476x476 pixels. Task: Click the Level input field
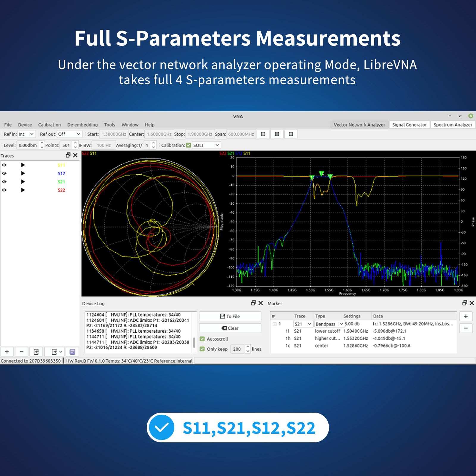pos(27,145)
